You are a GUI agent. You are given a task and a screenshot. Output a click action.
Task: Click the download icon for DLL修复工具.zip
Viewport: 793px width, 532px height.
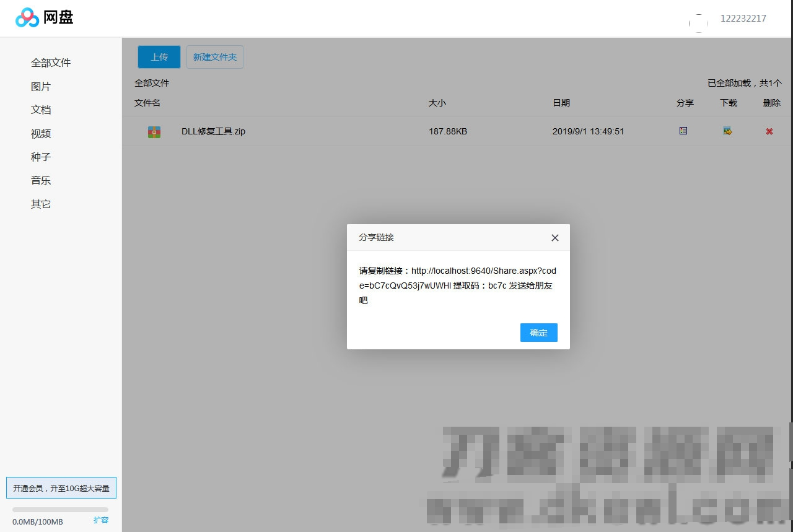[728, 131]
